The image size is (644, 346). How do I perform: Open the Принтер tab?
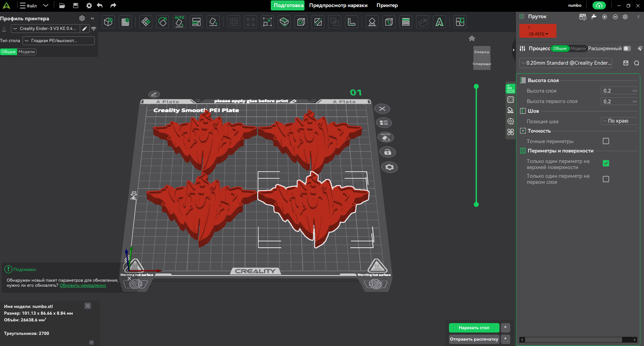pos(387,5)
